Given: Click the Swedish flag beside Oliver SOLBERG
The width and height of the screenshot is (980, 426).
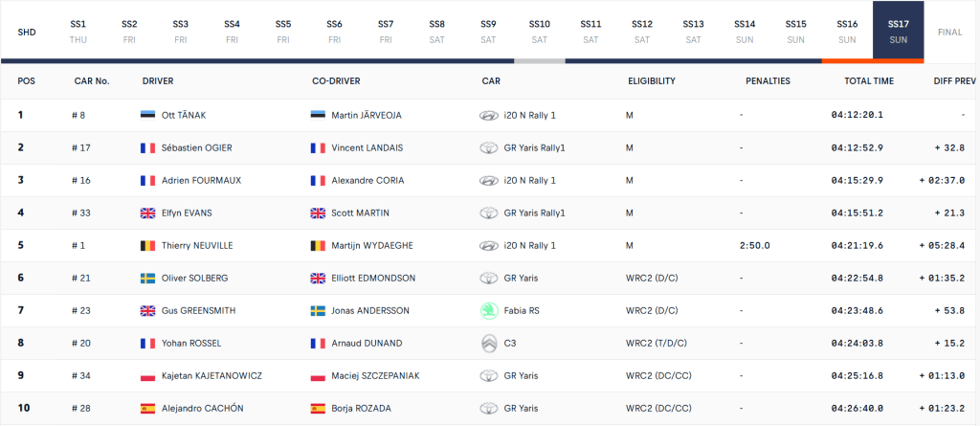Looking at the screenshot, I should [x=147, y=278].
